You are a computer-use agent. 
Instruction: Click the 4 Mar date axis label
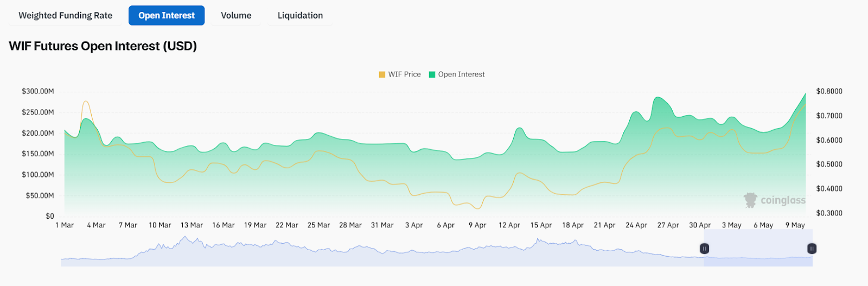96,225
